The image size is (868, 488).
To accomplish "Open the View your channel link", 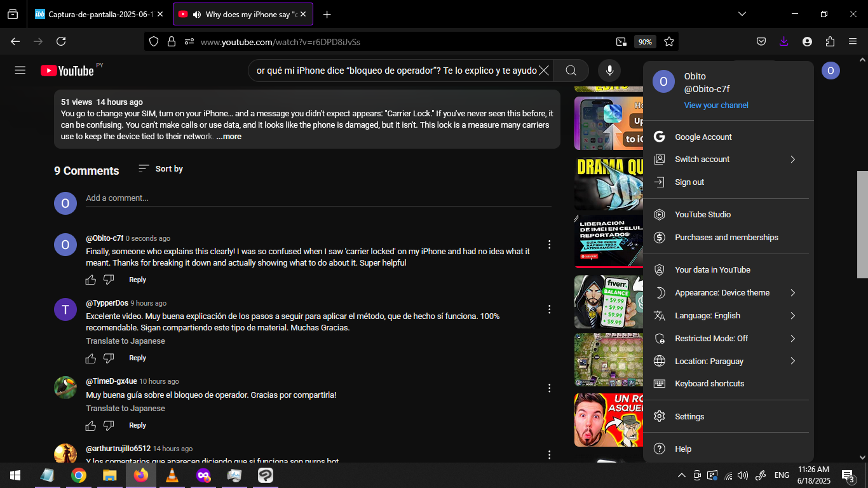I will click(x=716, y=105).
